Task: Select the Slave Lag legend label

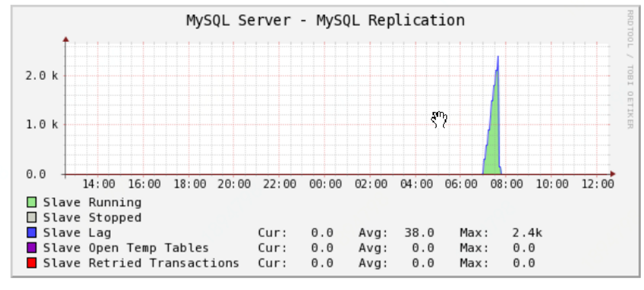Action: tap(77, 233)
